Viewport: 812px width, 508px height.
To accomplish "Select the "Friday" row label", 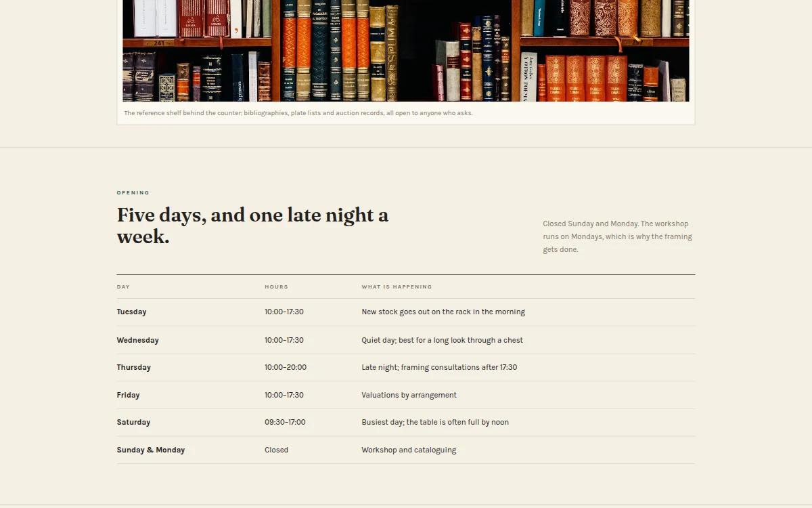I will click(128, 396).
